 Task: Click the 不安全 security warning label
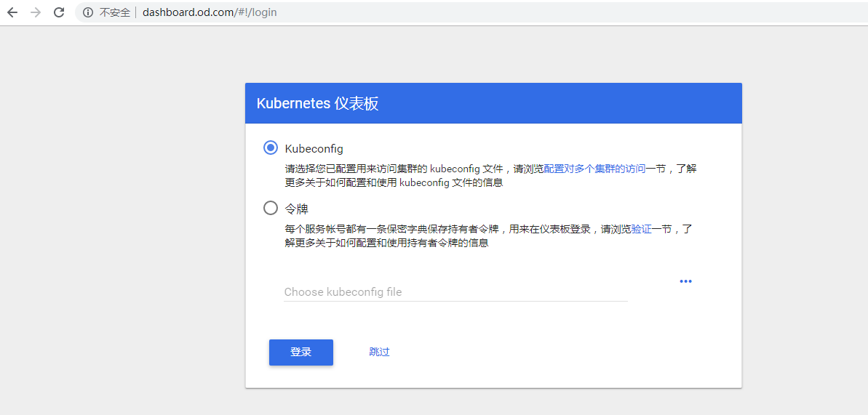point(114,12)
